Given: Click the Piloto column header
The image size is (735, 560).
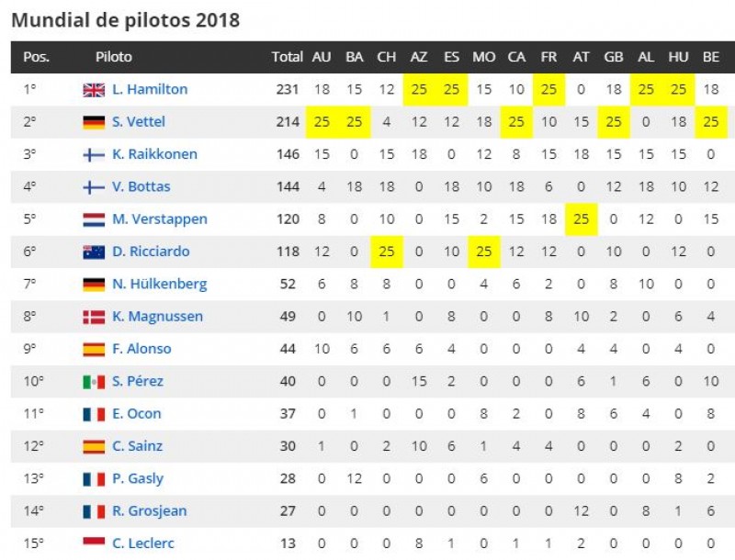Looking at the screenshot, I should [114, 57].
